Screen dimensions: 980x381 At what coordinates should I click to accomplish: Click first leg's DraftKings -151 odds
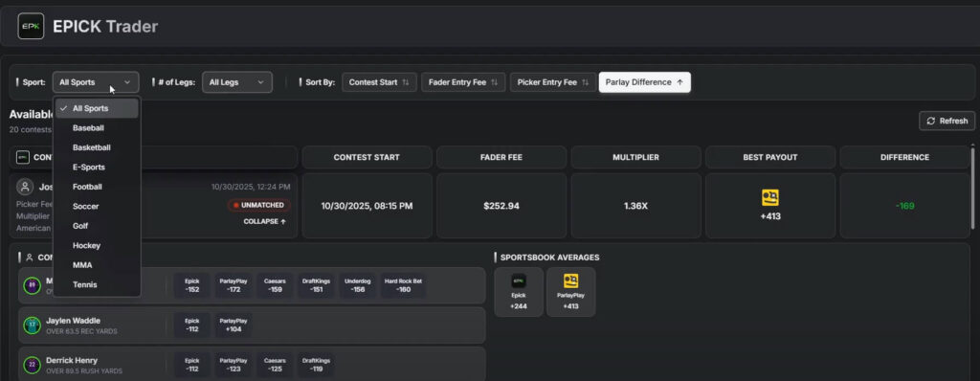[316, 285]
